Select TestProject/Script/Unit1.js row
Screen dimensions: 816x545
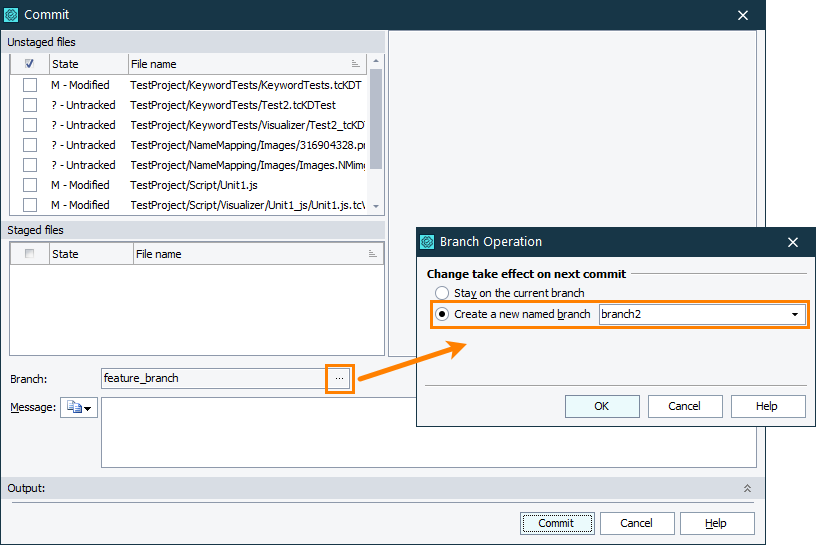pyautogui.click(x=194, y=185)
